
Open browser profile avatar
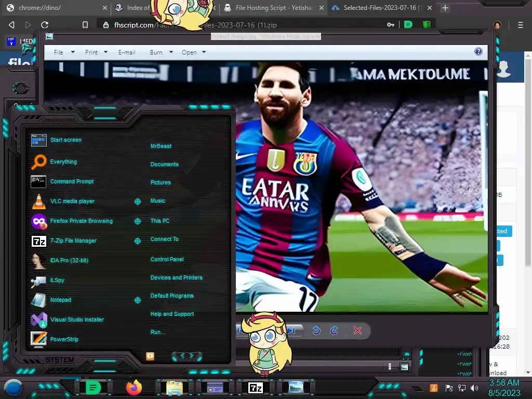pyautogui.click(x=497, y=25)
